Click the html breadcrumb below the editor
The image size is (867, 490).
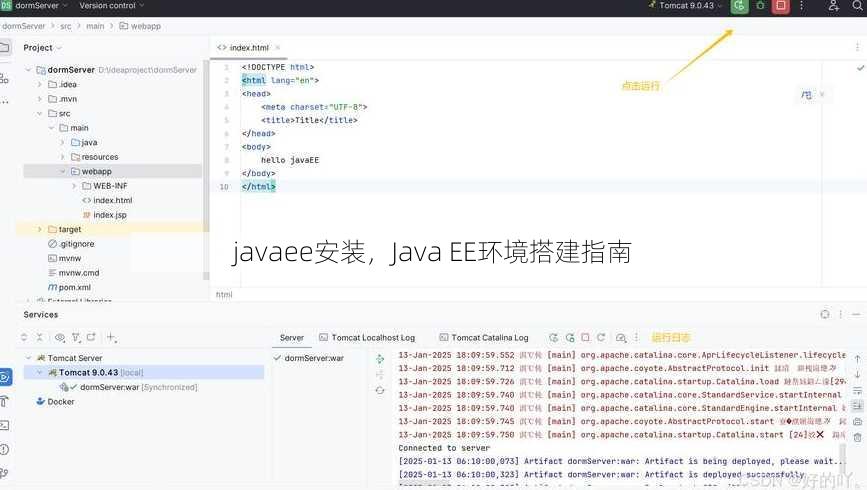[x=224, y=295]
